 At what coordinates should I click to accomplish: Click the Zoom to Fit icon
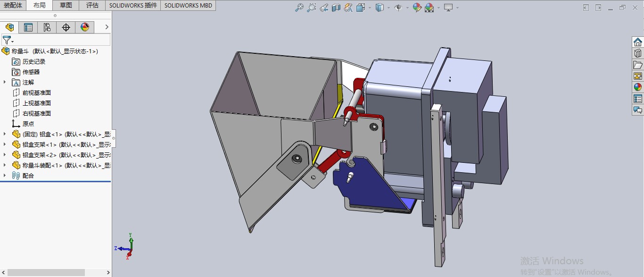299,8
